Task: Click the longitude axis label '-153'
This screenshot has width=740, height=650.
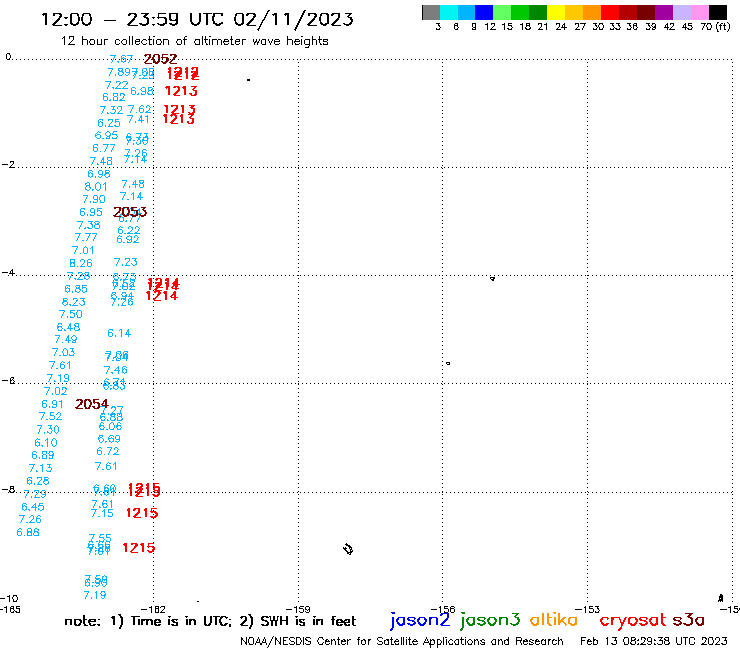Action: 588,609
